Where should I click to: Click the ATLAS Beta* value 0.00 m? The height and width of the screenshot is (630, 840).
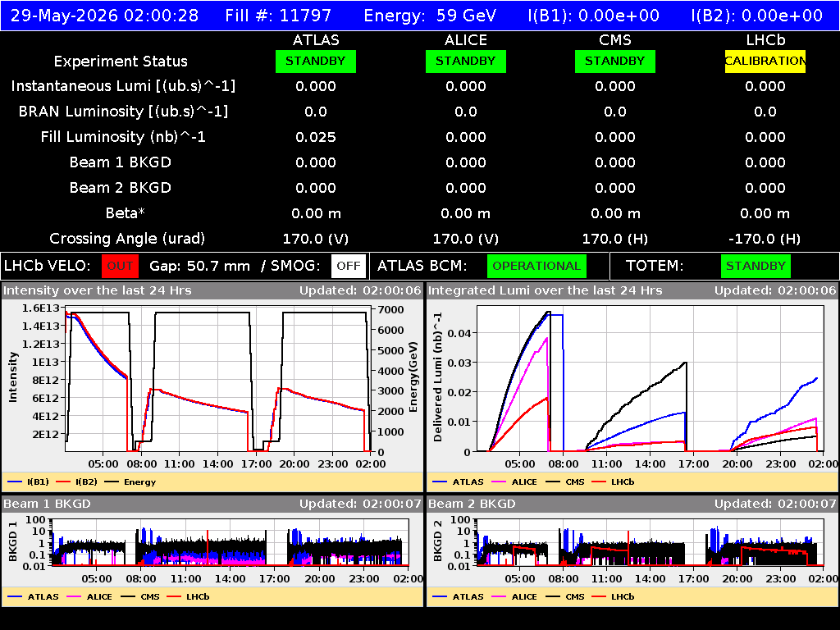tap(316, 214)
